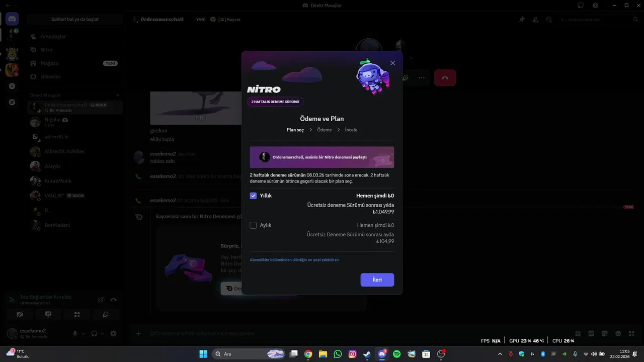The height and width of the screenshot is (362, 644).
Task: Click the İleri button
Action: click(377, 280)
